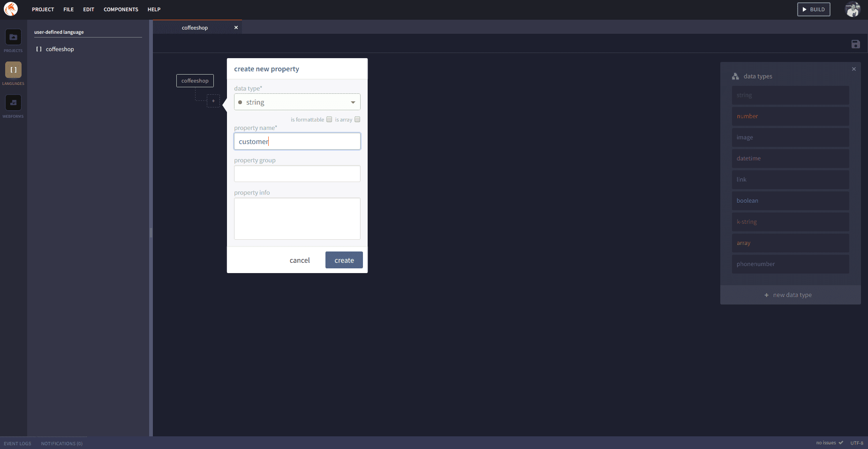Enable the is array checkbox
This screenshot has height=449, width=868.
357,119
